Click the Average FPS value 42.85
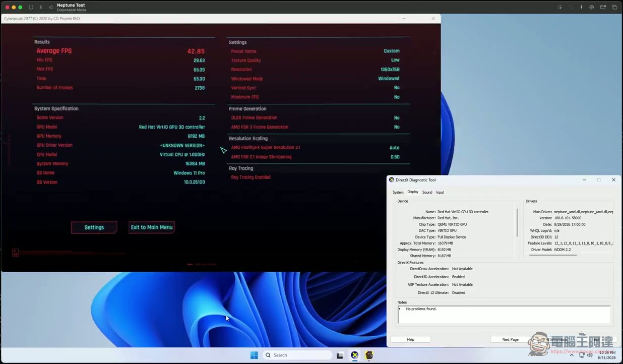The image size is (623, 364). [196, 51]
